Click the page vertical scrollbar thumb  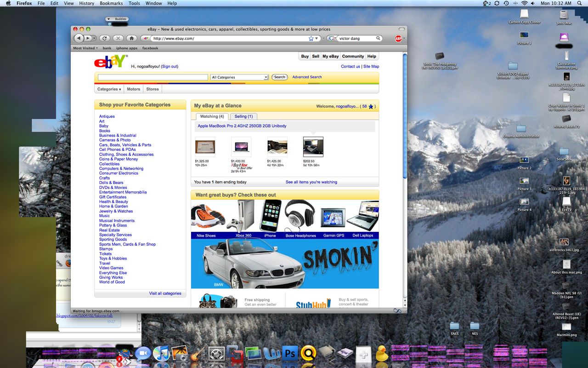point(405,116)
